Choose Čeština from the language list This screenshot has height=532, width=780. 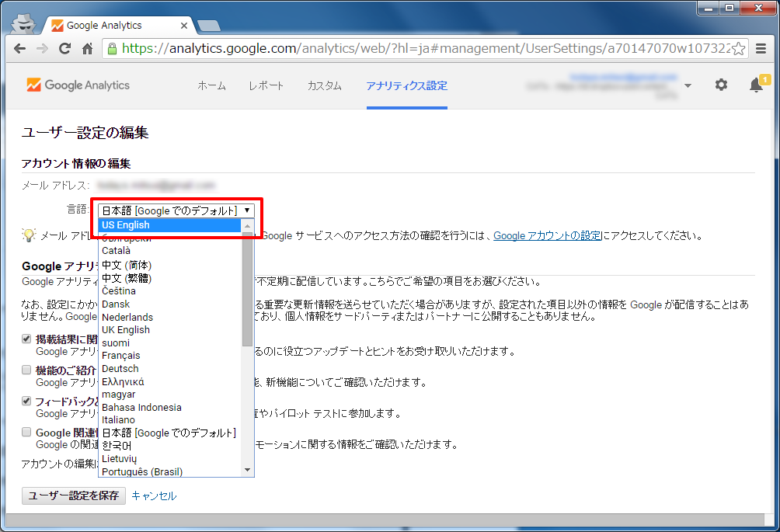[169, 291]
